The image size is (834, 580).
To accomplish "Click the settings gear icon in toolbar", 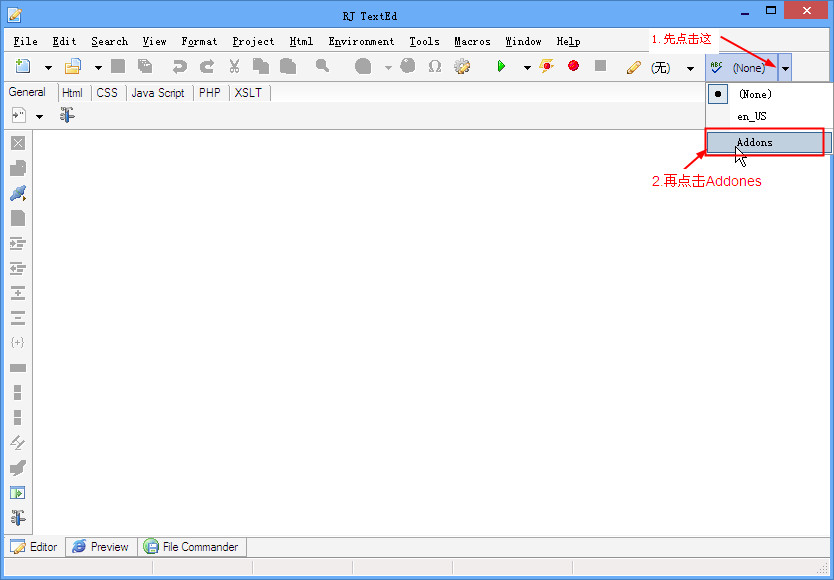I will [461, 67].
